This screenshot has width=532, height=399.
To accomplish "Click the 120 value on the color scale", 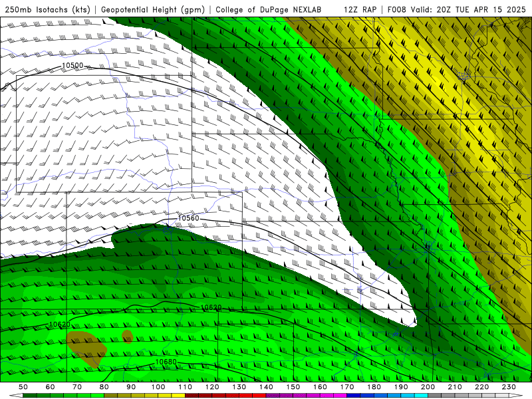I will pyautogui.click(x=212, y=387).
